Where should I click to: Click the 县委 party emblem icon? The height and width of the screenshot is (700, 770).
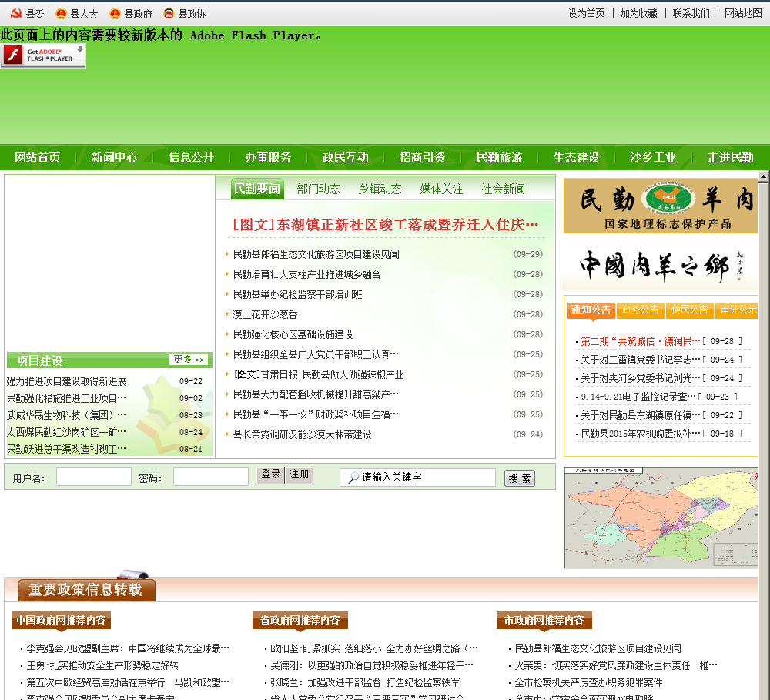[x=16, y=14]
